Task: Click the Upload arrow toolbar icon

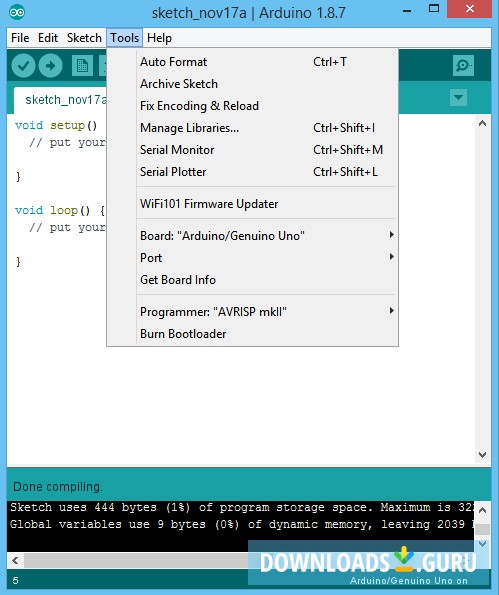Action: coord(50,66)
